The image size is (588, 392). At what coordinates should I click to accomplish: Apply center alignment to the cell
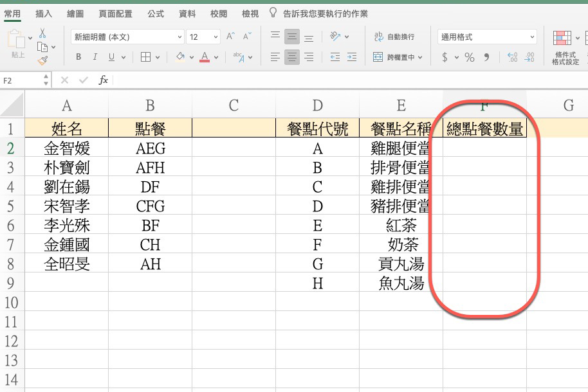(x=293, y=57)
